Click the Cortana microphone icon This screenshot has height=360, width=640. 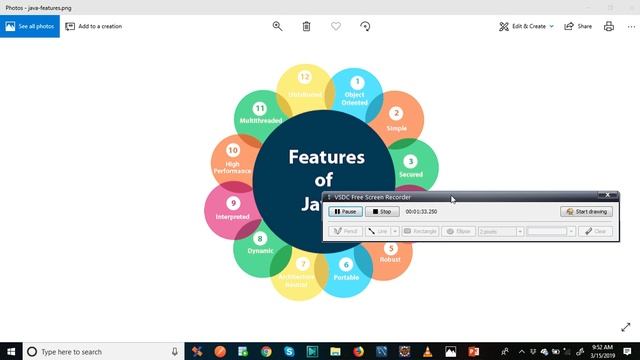[175, 351]
